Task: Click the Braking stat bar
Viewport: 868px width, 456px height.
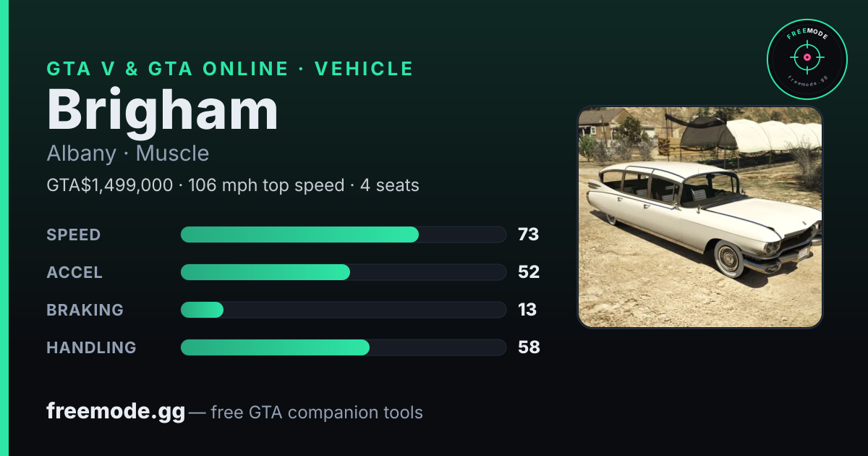Action: 343,310
